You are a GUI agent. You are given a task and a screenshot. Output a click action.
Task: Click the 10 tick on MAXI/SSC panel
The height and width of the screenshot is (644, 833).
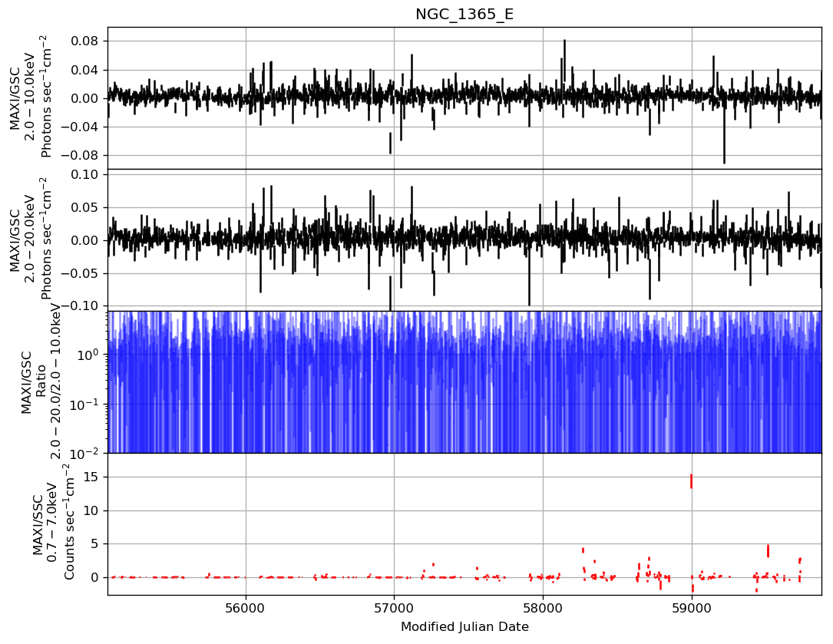click(x=92, y=510)
